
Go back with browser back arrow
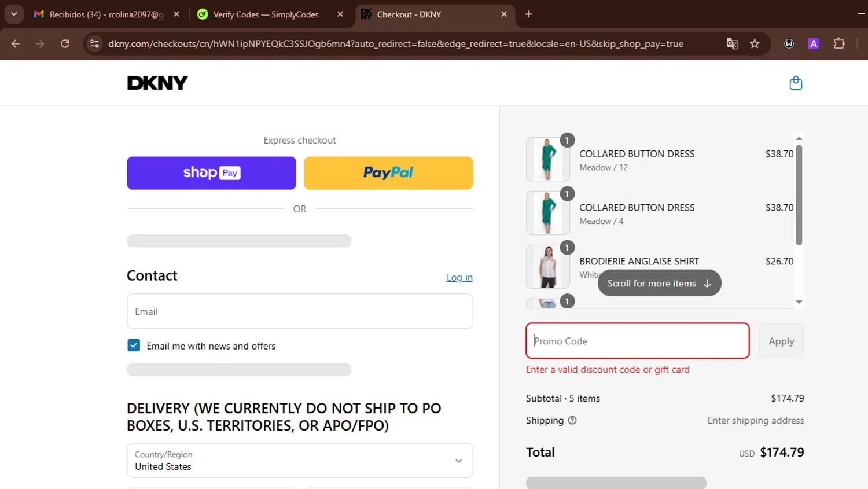coord(16,43)
